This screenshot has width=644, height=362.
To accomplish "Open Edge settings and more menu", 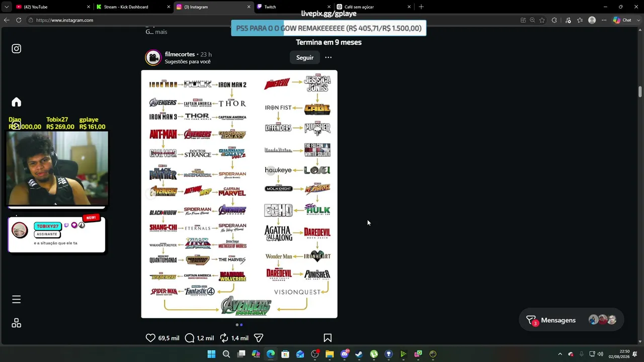I will pos(604,20).
